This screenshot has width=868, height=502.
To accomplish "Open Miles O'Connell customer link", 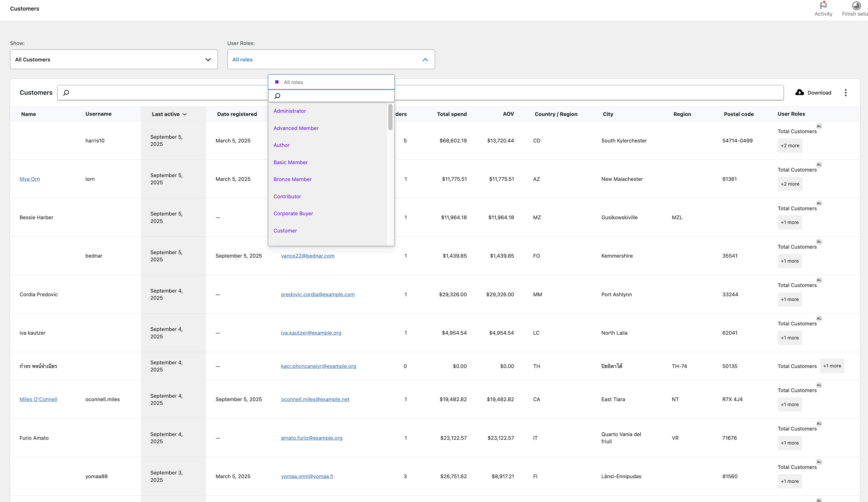I will point(38,399).
